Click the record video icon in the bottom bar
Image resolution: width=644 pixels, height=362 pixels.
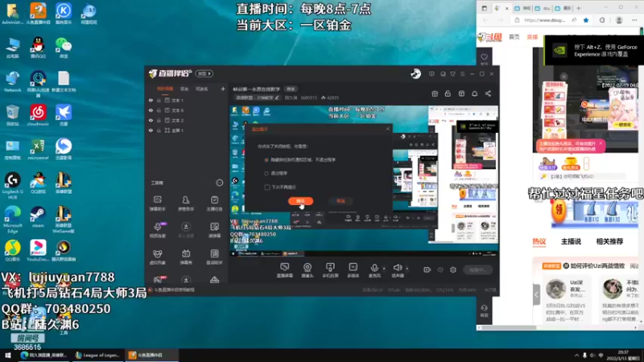click(x=427, y=269)
